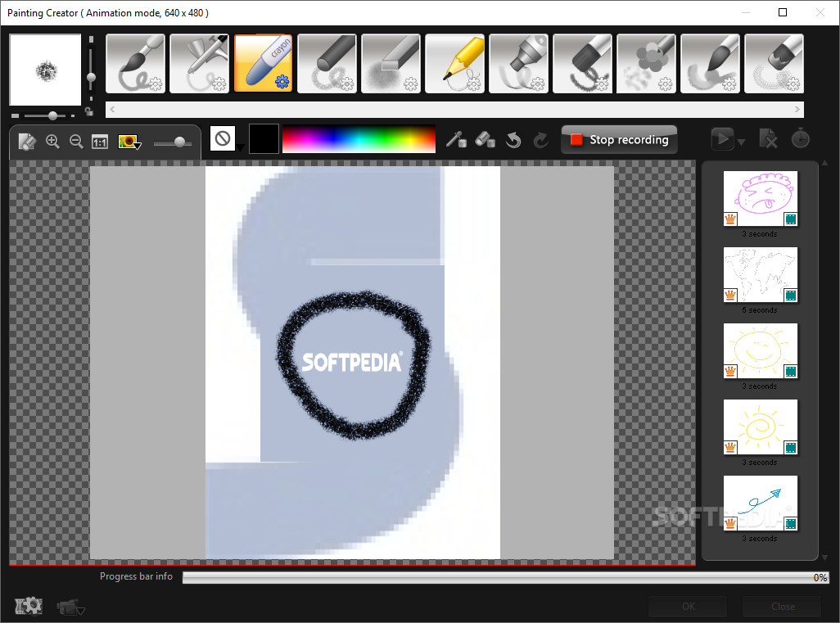Select the scribble felt-tip tool
Screen dimensions: 840x623
point(582,64)
